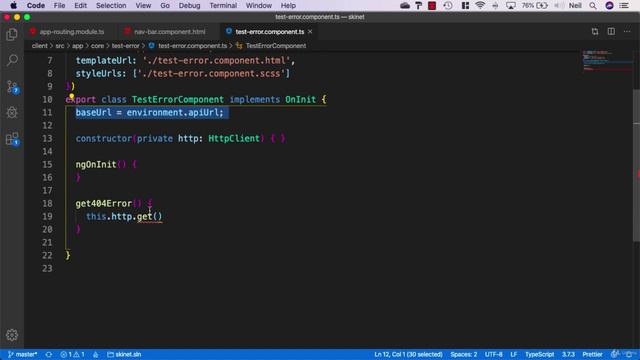Click the Prettier status bar item
Image resolution: width=640 pixels, height=360 pixels.
592,354
